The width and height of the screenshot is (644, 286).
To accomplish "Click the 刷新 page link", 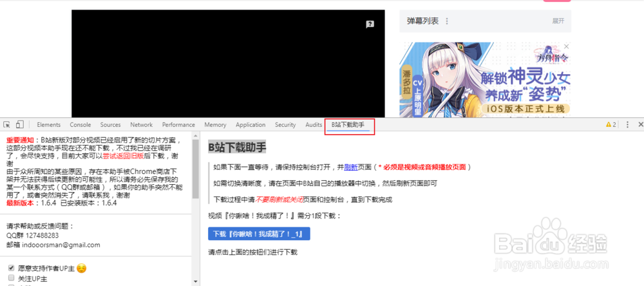I will 350,167.
